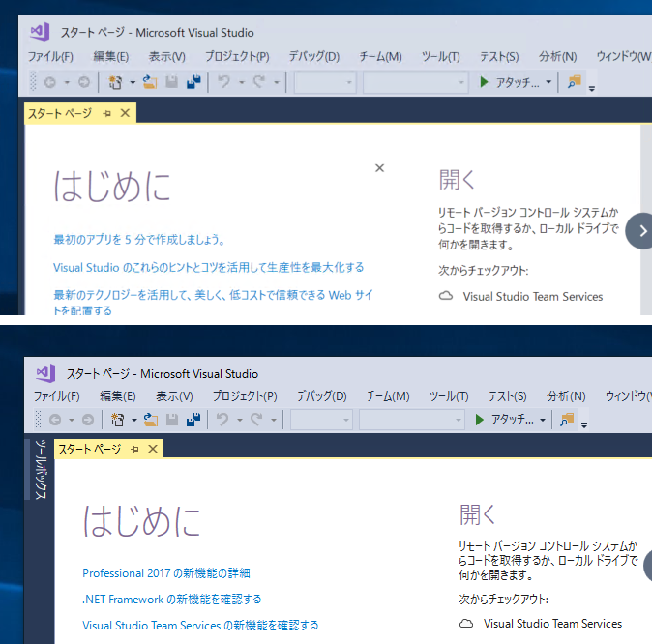Open Navigate Backward history dropdown in upper window
652x644 pixels.
click(x=67, y=83)
